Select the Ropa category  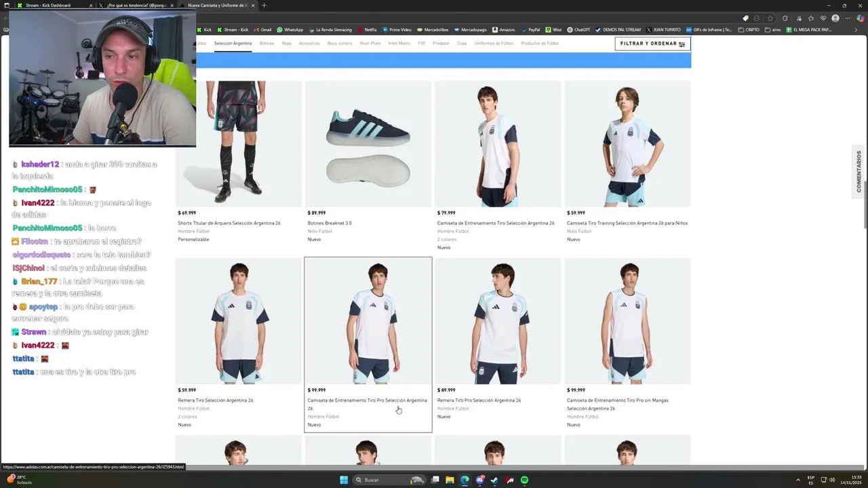[x=286, y=43]
